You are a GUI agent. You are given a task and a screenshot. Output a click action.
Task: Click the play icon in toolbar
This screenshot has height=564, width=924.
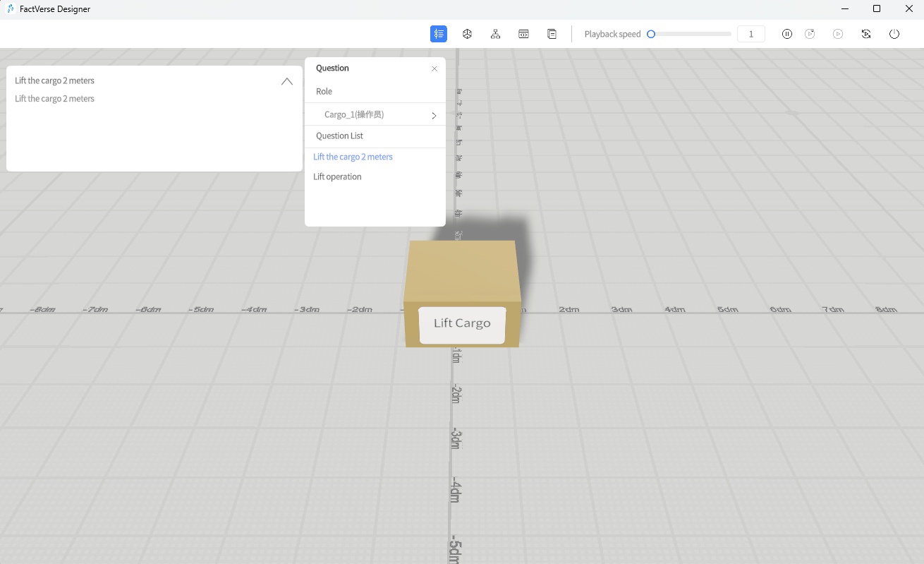[x=838, y=33]
